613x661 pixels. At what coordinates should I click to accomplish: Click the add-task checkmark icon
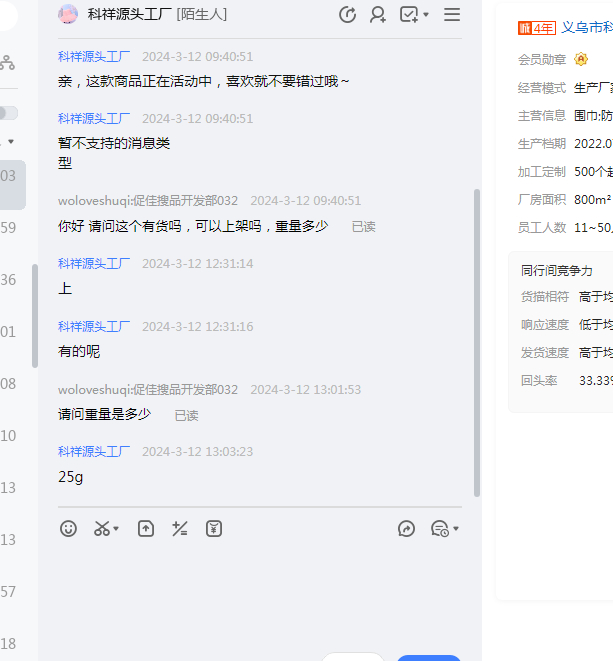pyautogui.click(x=409, y=15)
